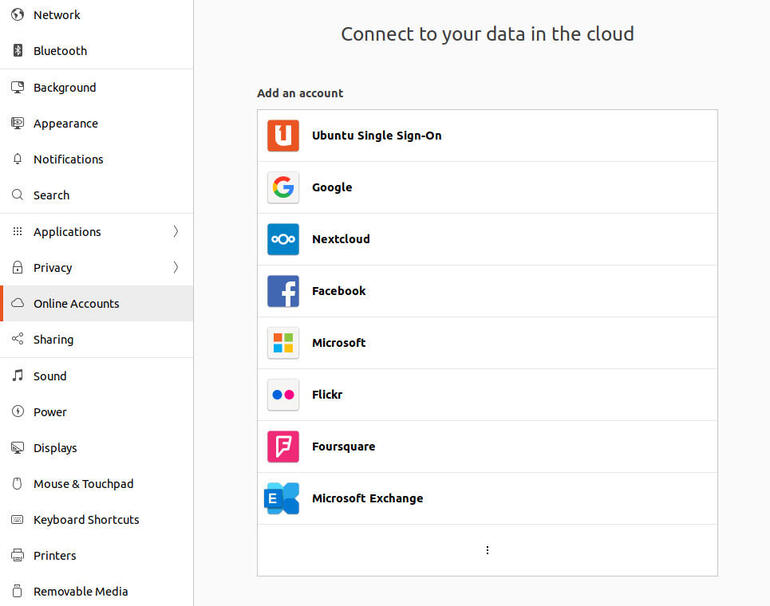Click the Keyboard Shortcuts icon
The height and width of the screenshot is (606, 770).
pyautogui.click(x=18, y=520)
